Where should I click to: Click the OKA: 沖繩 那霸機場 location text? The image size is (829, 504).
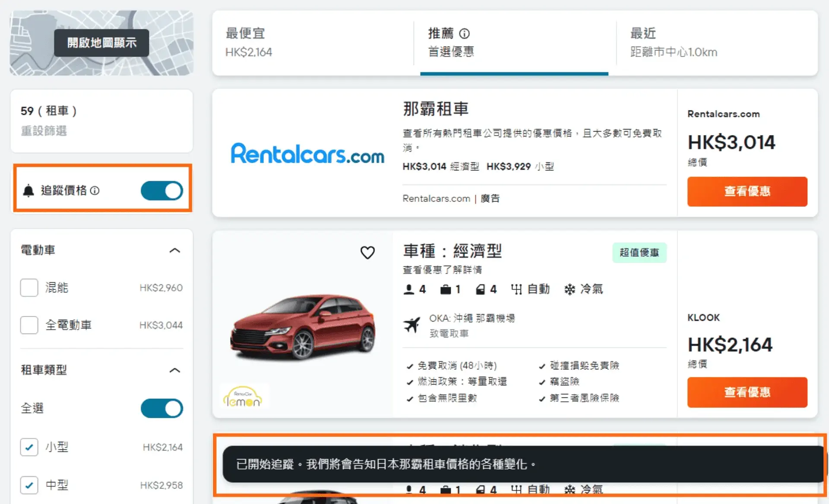point(472,318)
